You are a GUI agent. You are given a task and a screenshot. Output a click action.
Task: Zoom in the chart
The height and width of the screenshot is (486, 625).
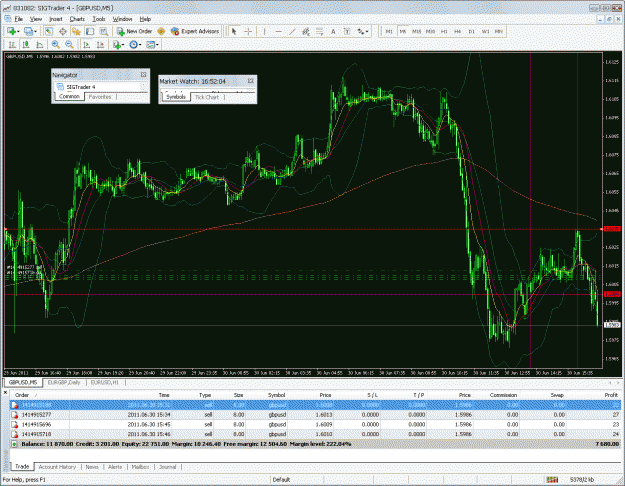pyautogui.click(x=55, y=45)
